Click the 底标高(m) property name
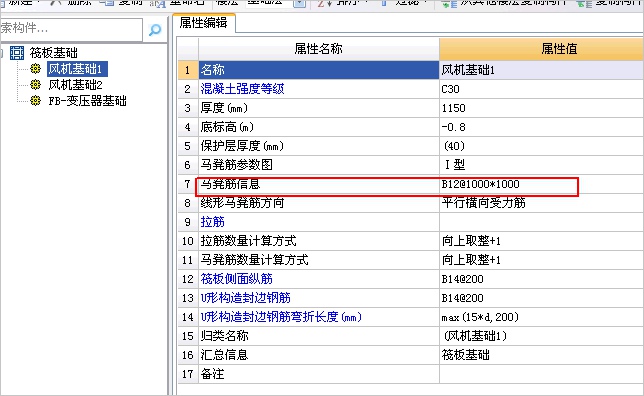Screen dimensions: 644x396 pyautogui.click(x=227, y=127)
